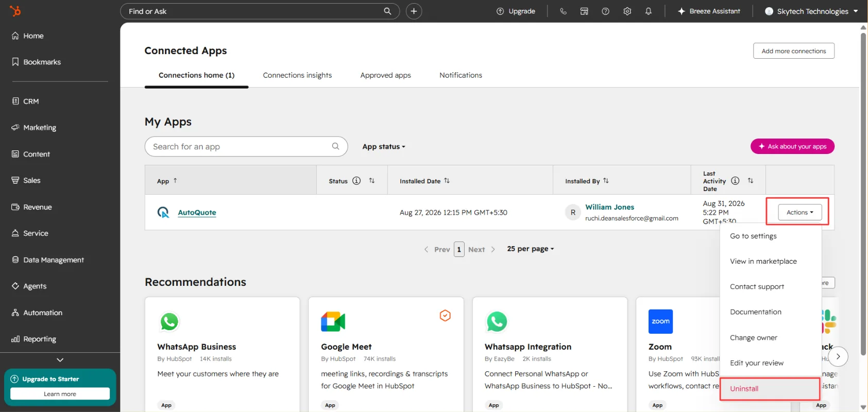Select page 1 in pagination
Image resolution: width=868 pixels, height=412 pixels.
(x=459, y=249)
